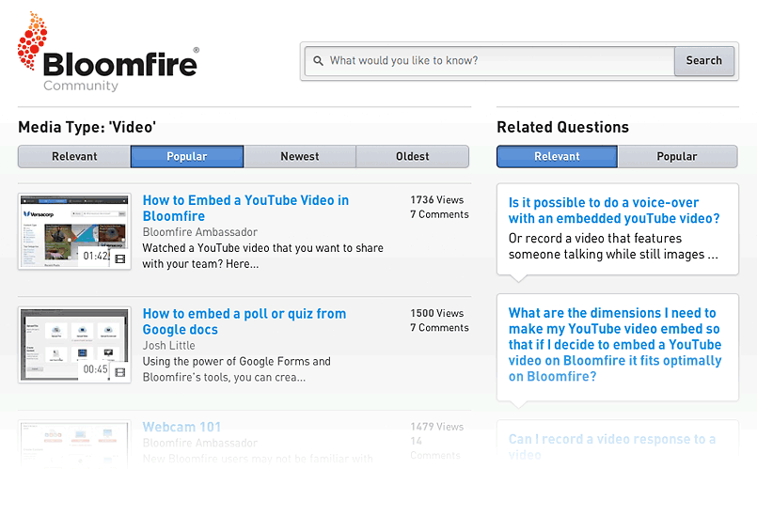757x532 pixels.
Task: Open the YouTube embed dimensions question
Action: tap(615, 345)
